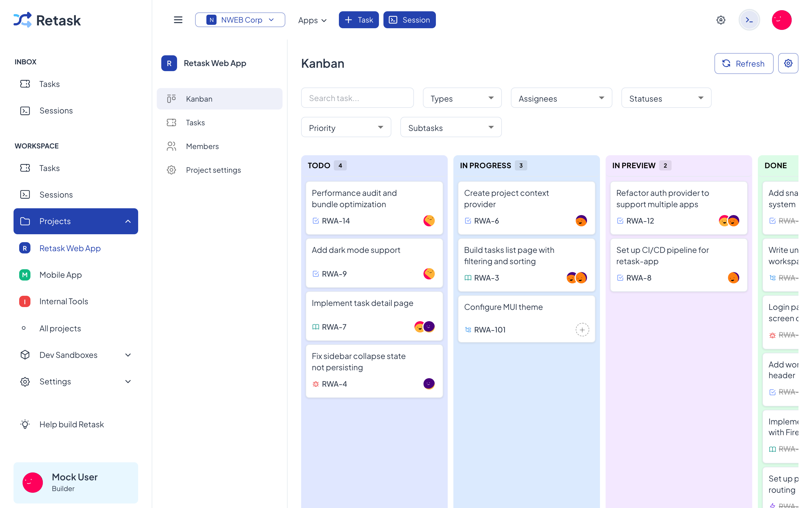Open the top bar security settings gear icon
812x508 pixels.
click(721, 20)
